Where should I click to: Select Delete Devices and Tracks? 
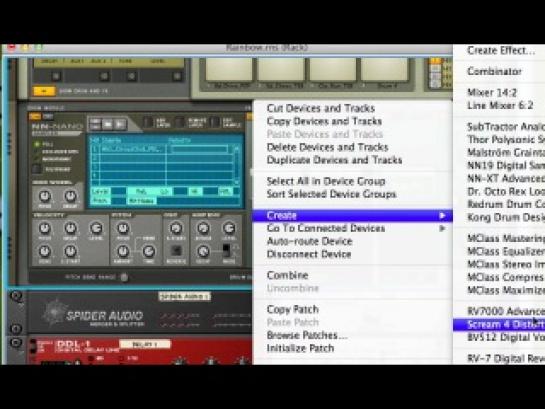[327, 147]
